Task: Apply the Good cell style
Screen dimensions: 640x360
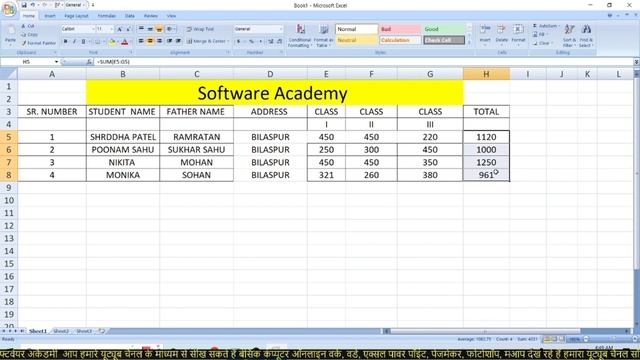Action: coord(444,29)
